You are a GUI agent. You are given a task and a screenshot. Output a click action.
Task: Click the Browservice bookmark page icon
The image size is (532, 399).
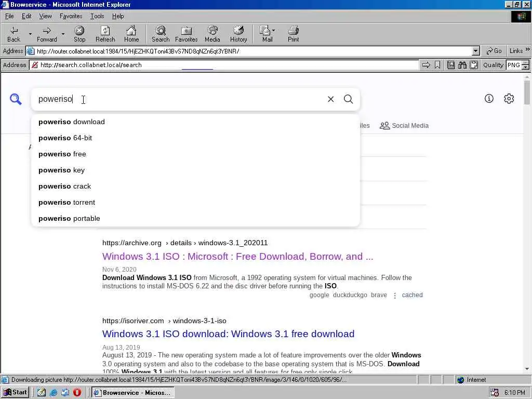coord(437,65)
